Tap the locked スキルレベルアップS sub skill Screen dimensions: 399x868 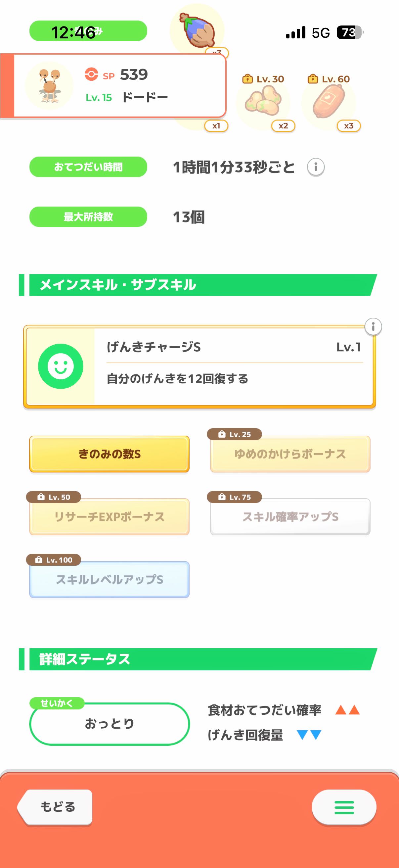click(110, 580)
